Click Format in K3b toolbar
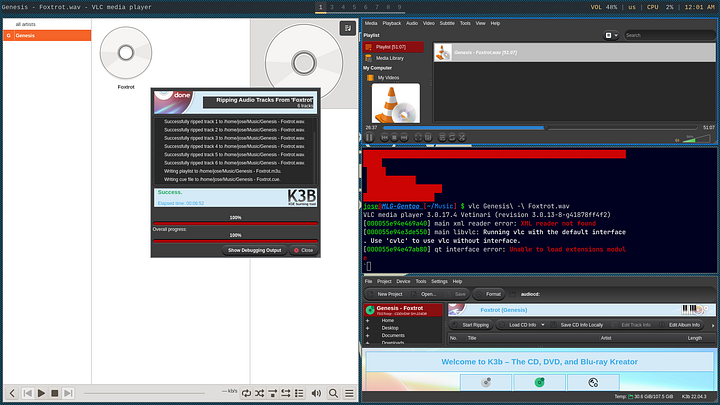 pyautogui.click(x=489, y=294)
